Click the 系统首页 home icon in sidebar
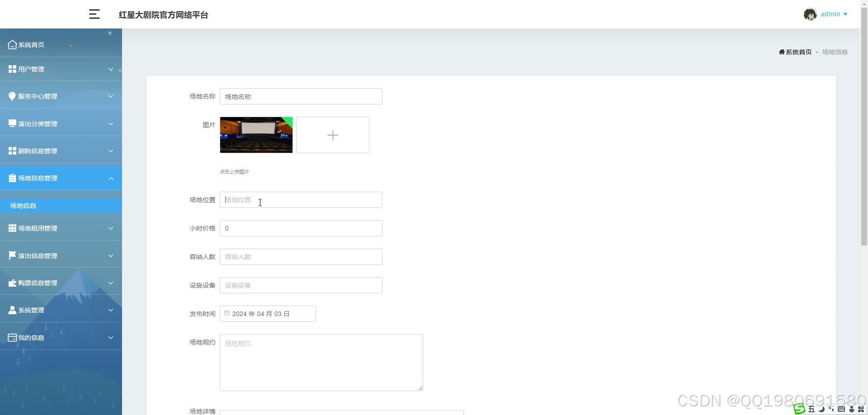The width and height of the screenshot is (868, 415). [x=12, y=44]
